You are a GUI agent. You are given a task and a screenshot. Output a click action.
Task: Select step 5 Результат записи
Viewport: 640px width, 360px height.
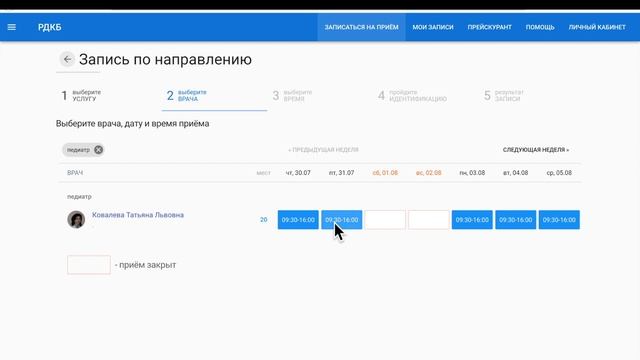503,96
